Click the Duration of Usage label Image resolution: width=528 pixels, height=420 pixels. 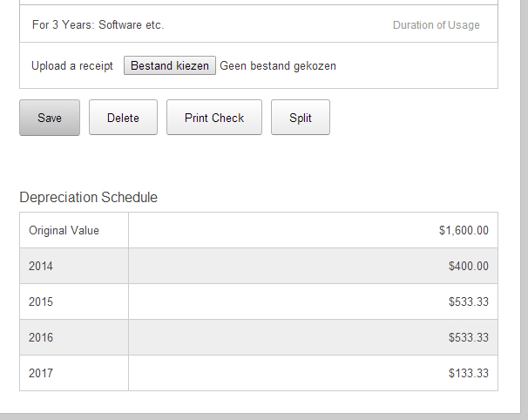[436, 24]
